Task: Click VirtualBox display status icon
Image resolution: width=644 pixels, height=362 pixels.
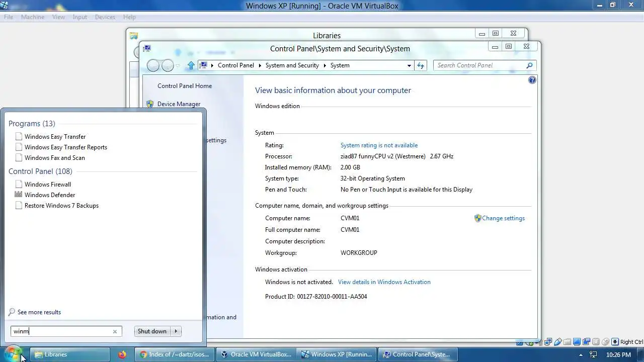Action: 577,342
